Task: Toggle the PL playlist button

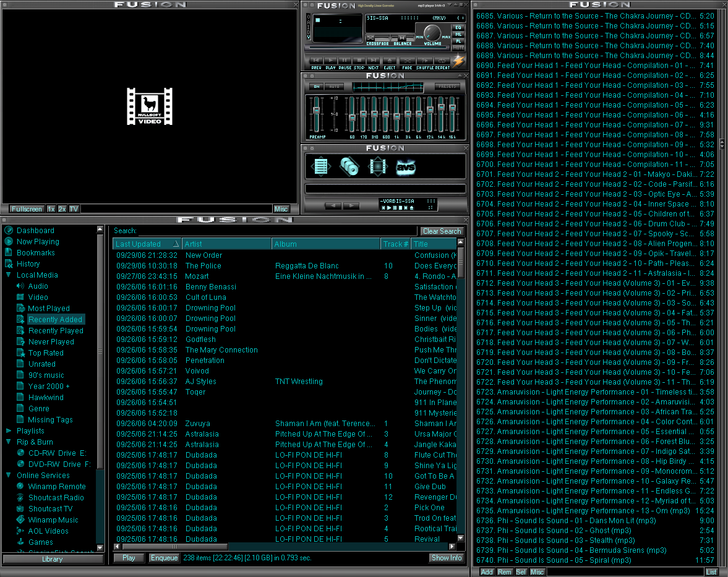Action: pyautogui.click(x=458, y=41)
